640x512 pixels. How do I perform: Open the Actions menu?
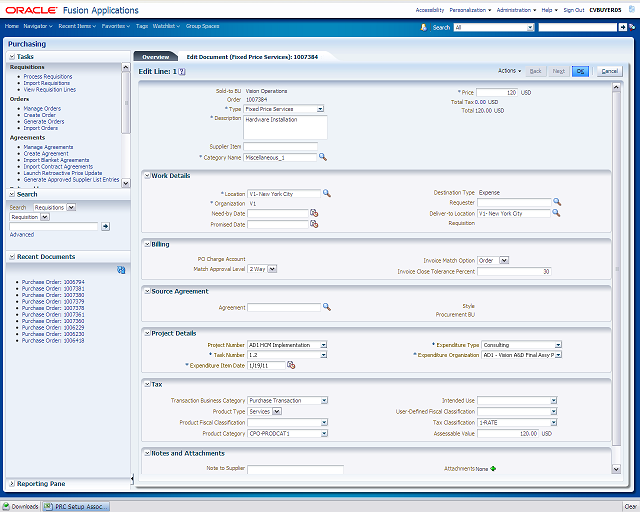509,71
